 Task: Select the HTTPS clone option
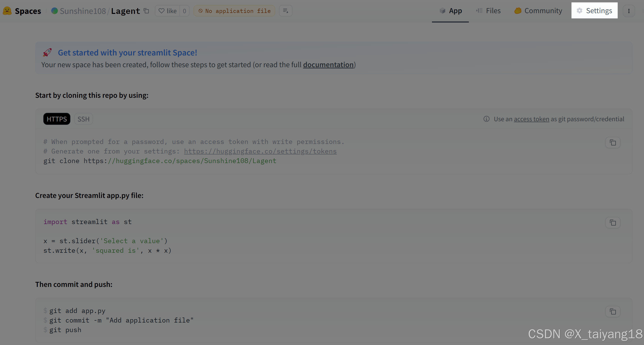click(57, 119)
